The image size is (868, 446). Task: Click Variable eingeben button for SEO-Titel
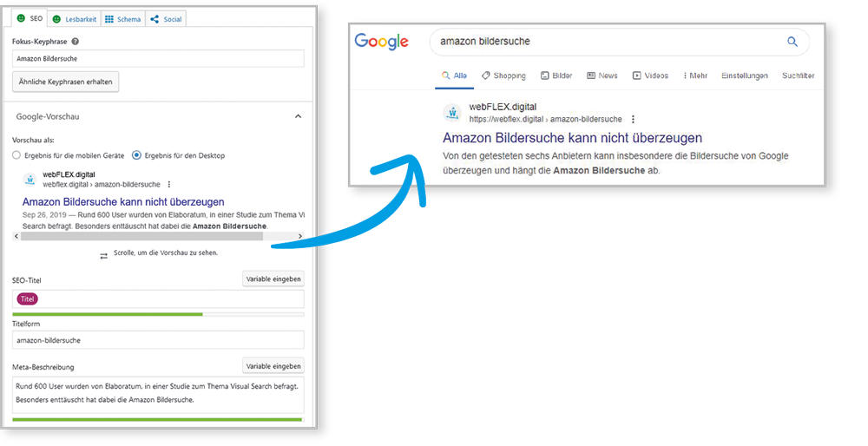pyautogui.click(x=273, y=279)
